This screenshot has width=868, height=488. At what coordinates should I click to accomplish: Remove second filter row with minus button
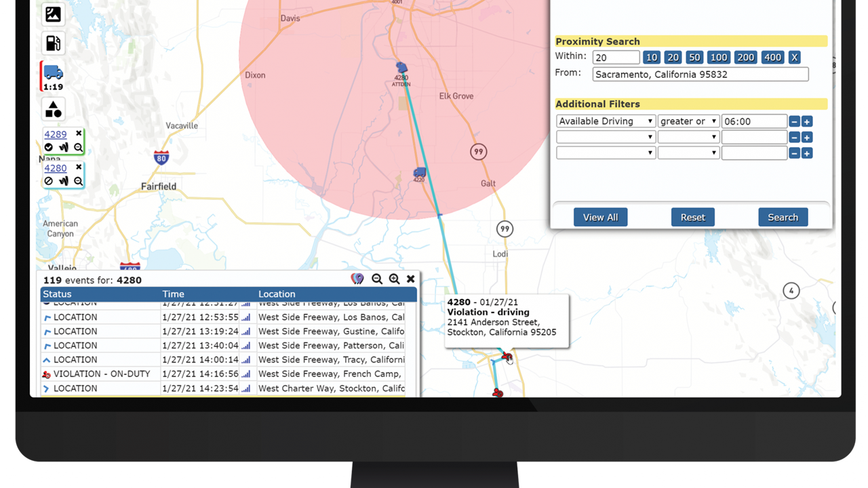click(794, 137)
